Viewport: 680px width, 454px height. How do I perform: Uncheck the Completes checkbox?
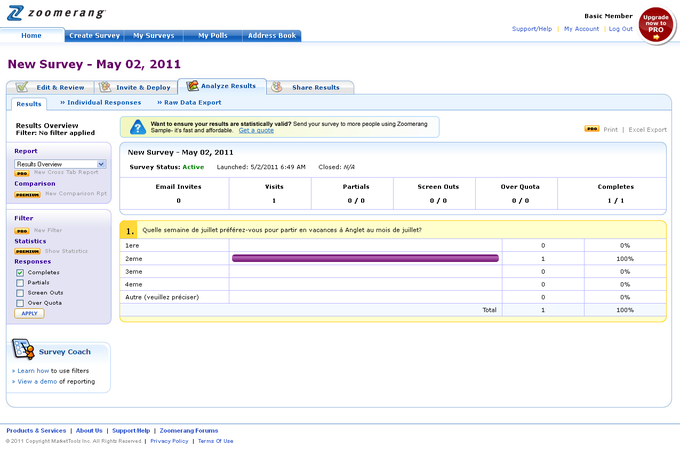(20, 272)
